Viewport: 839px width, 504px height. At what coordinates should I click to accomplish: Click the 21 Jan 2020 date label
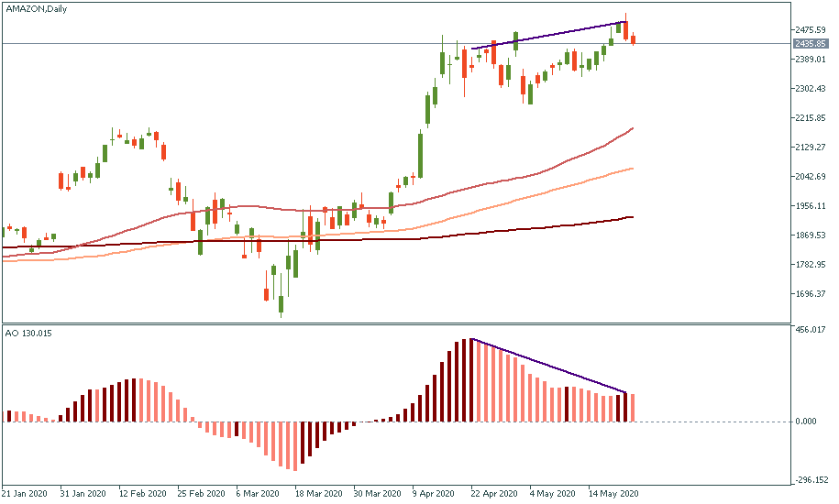(x=26, y=493)
